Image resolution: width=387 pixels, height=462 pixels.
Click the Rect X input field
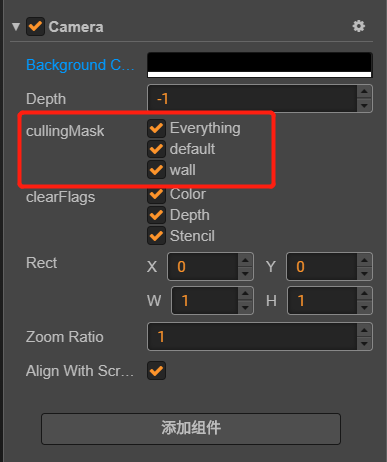pyautogui.click(x=203, y=267)
